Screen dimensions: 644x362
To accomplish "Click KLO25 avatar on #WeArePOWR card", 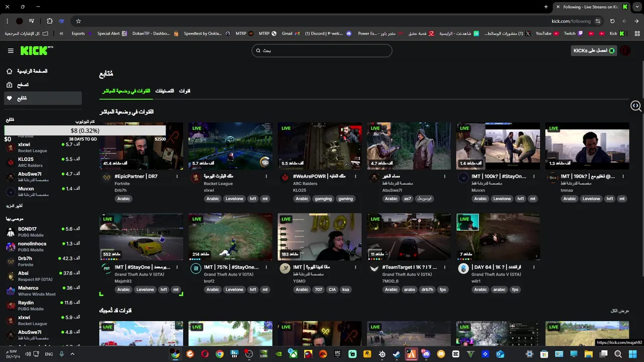I will coord(285,177).
